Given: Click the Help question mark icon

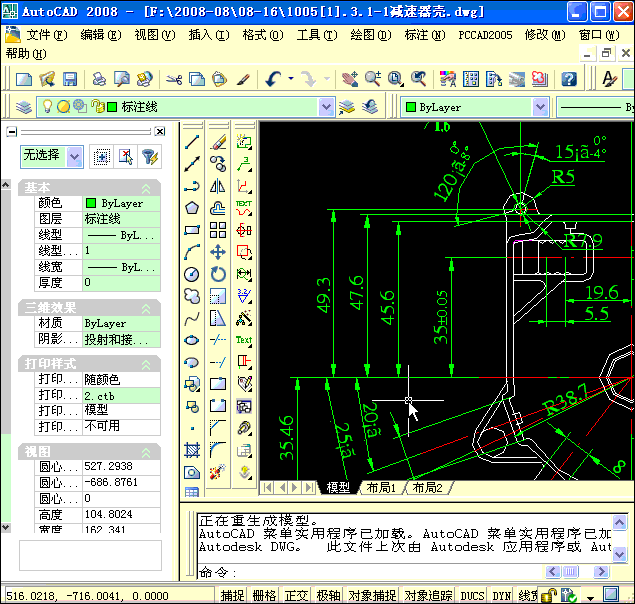Looking at the screenshot, I should 569,79.
